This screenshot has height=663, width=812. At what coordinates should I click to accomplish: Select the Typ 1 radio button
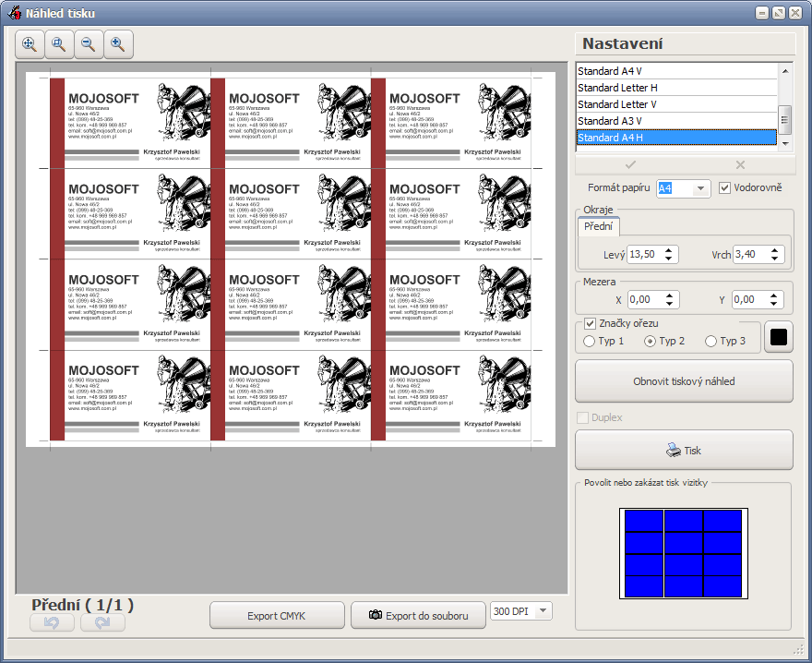(589, 341)
